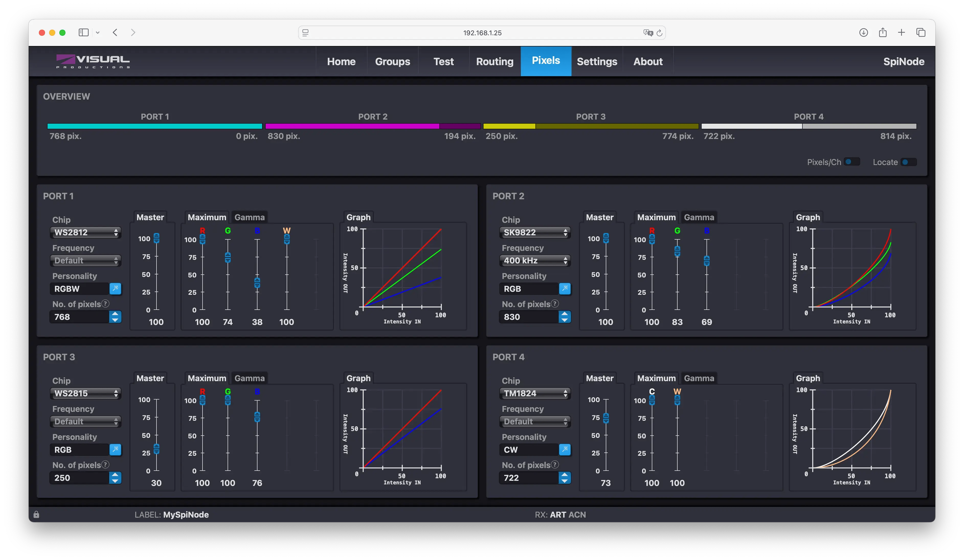Click the Safari sidebar toggle icon
964x560 pixels.
coord(83,32)
